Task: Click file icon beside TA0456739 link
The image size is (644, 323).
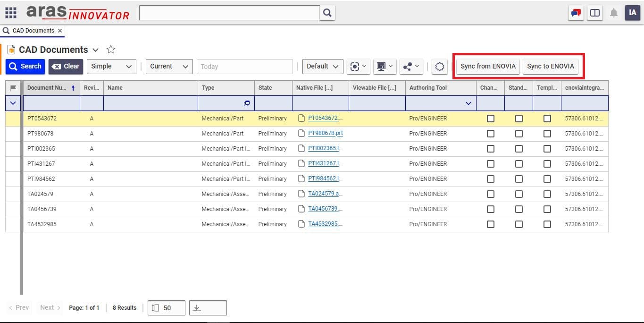Action: coord(301,209)
